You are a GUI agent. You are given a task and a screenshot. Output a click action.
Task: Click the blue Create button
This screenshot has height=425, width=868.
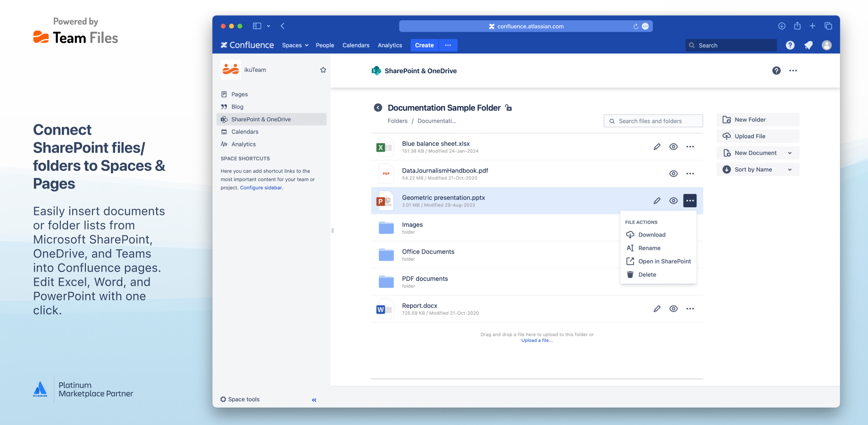tap(424, 45)
